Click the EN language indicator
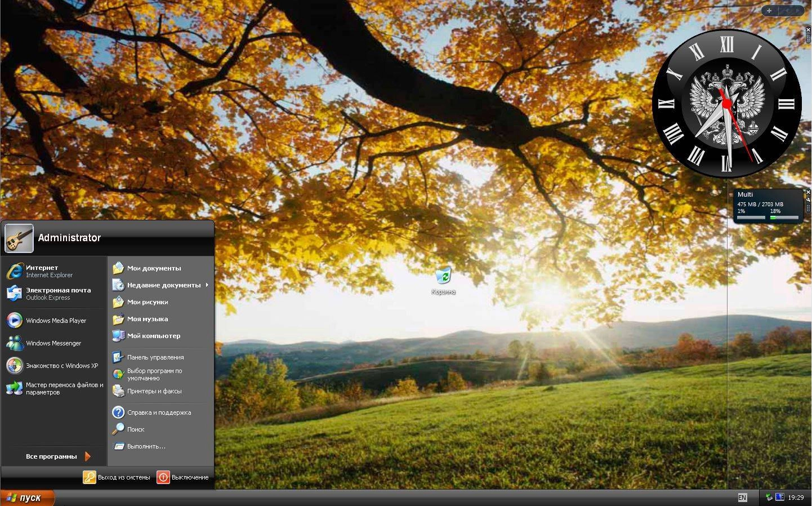Viewport: 812px width, 506px height. coord(742,498)
